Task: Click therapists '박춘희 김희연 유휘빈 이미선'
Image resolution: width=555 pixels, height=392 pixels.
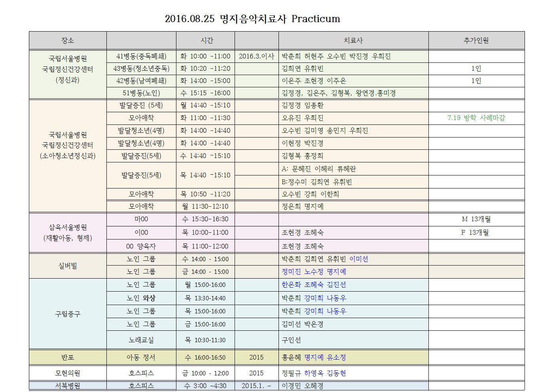Action: 325,259
